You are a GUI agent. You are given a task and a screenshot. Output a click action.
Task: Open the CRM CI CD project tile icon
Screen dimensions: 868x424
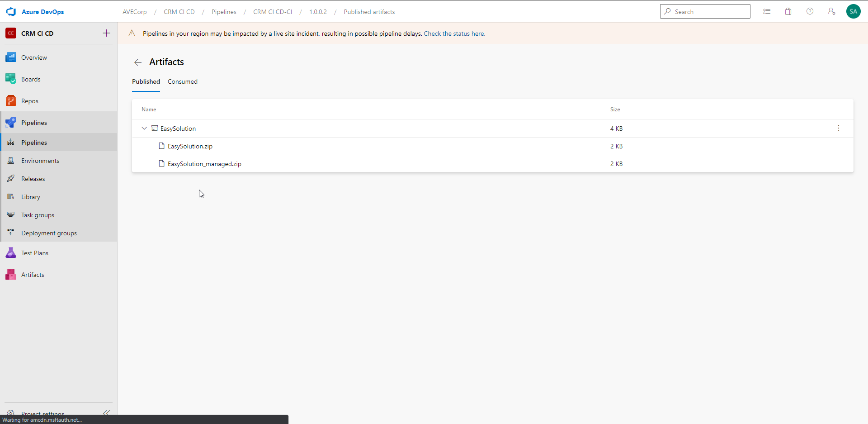click(11, 33)
